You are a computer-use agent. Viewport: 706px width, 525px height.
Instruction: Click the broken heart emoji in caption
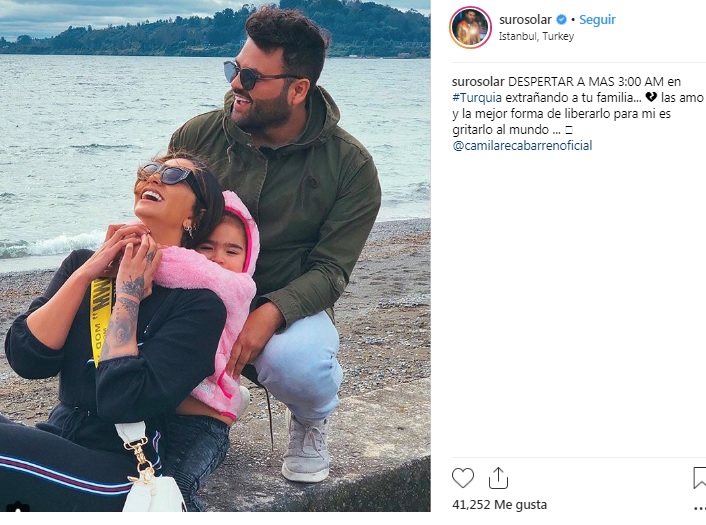(x=651, y=97)
